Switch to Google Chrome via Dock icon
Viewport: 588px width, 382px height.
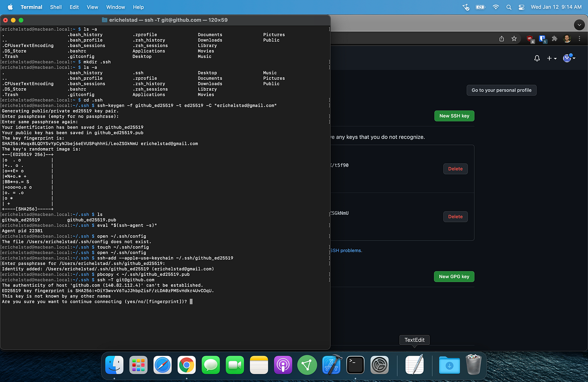[x=186, y=365]
